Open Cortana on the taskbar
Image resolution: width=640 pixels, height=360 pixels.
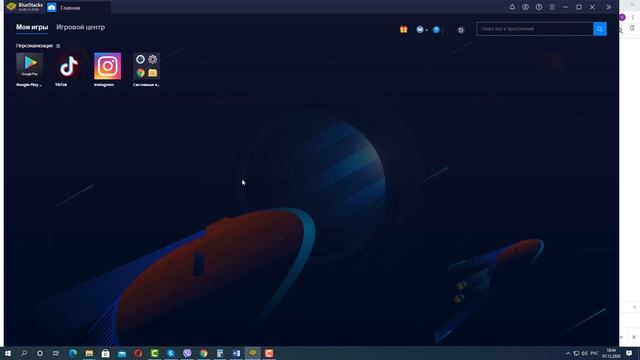pos(40,353)
